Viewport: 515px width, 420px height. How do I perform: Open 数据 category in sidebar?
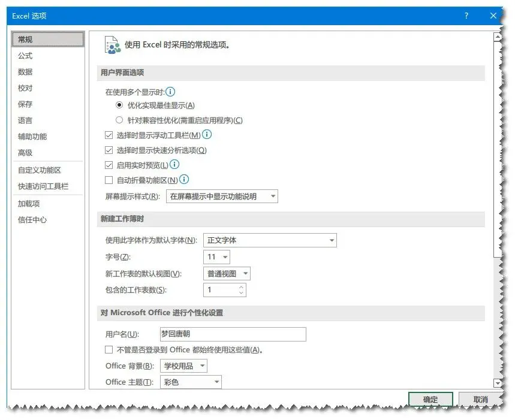[48, 72]
